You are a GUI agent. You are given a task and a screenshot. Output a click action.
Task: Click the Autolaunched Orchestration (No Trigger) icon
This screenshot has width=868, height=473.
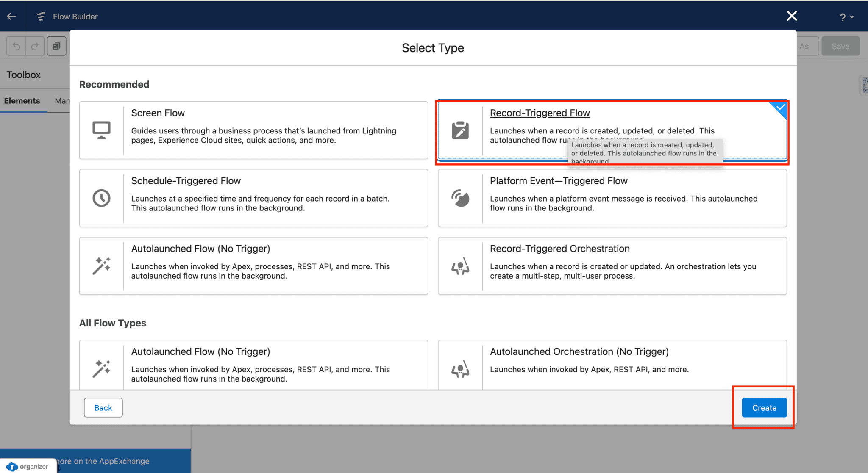tap(460, 369)
